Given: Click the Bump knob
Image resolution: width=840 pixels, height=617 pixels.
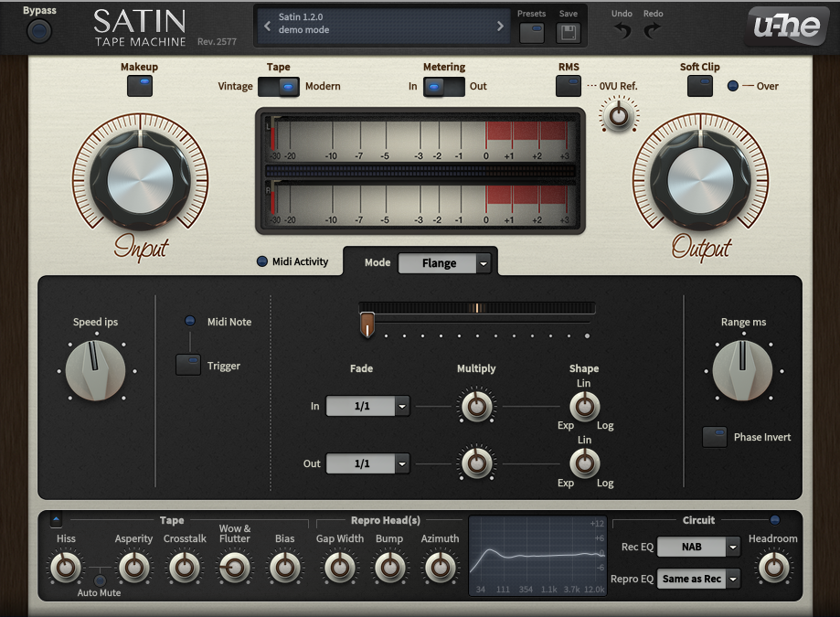Looking at the screenshot, I should point(389,568).
